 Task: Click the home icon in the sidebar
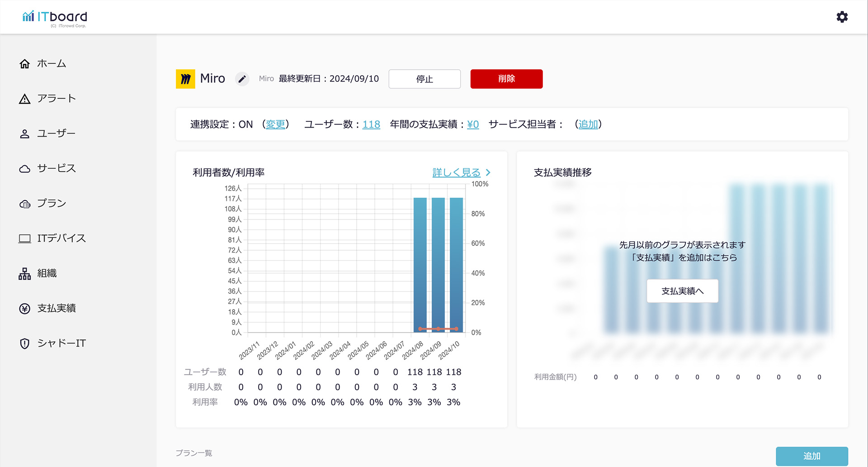tap(25, 64)
